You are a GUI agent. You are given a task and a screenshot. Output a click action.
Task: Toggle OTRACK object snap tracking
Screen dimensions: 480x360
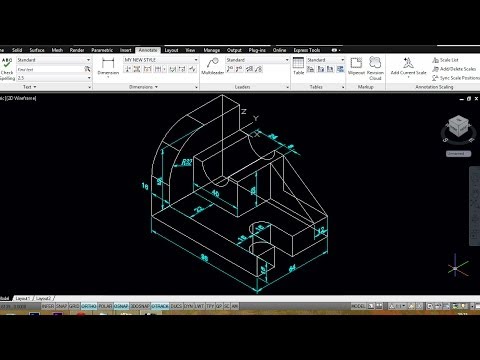click(160, 306)
